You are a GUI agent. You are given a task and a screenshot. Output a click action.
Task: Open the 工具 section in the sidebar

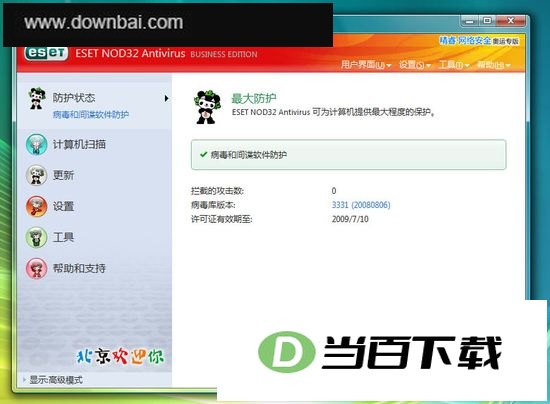[63, 237]
